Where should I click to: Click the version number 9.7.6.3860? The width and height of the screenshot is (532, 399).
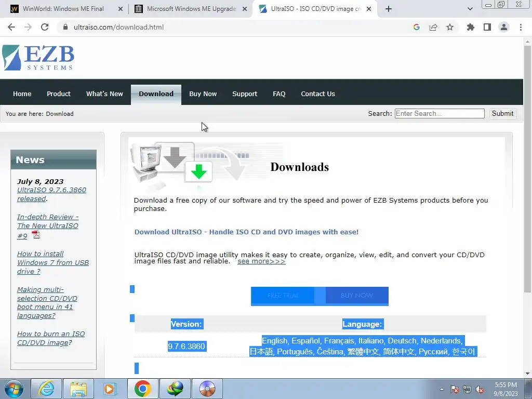click(x=187, y=347)
